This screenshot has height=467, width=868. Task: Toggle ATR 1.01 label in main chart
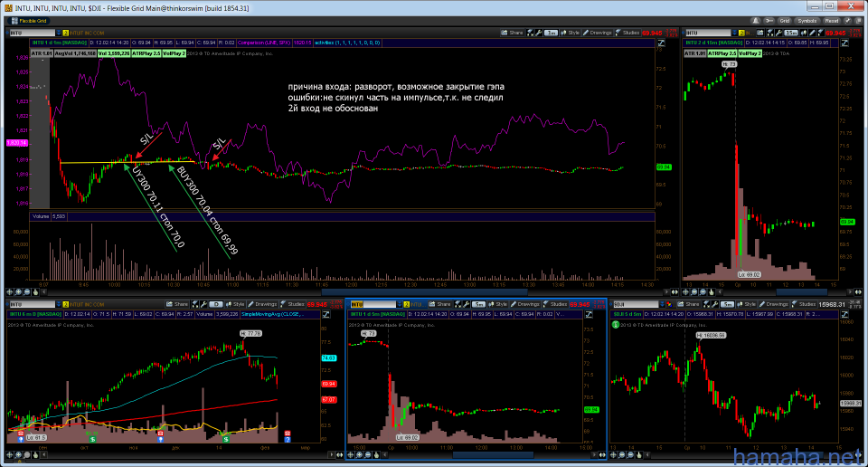(x=41, y=53)
